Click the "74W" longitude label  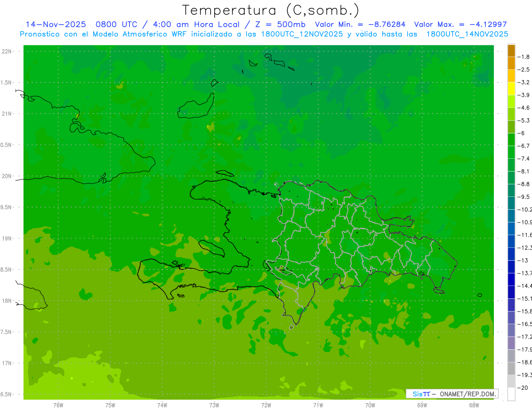(162, 405)
